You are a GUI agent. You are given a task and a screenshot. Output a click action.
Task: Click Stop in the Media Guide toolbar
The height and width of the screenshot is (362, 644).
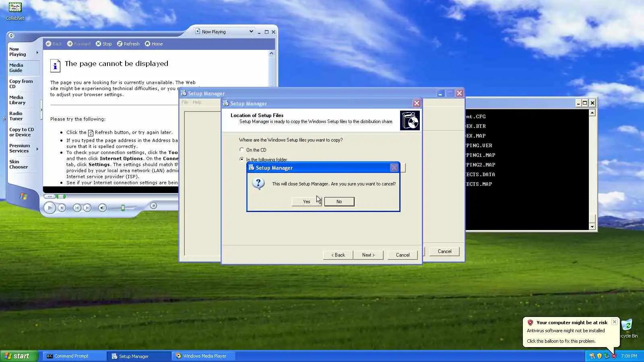pos(104,44)
